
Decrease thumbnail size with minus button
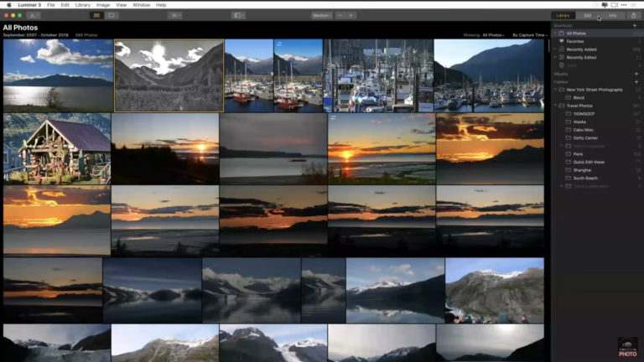tap(340, 15)
